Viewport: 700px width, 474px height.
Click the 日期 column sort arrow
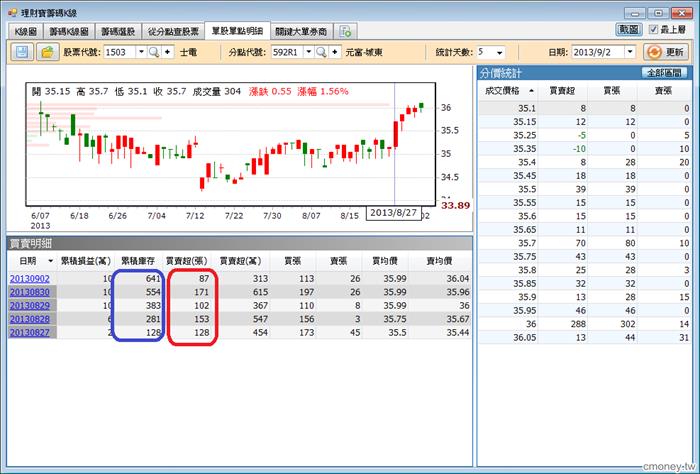click(50, 261)
